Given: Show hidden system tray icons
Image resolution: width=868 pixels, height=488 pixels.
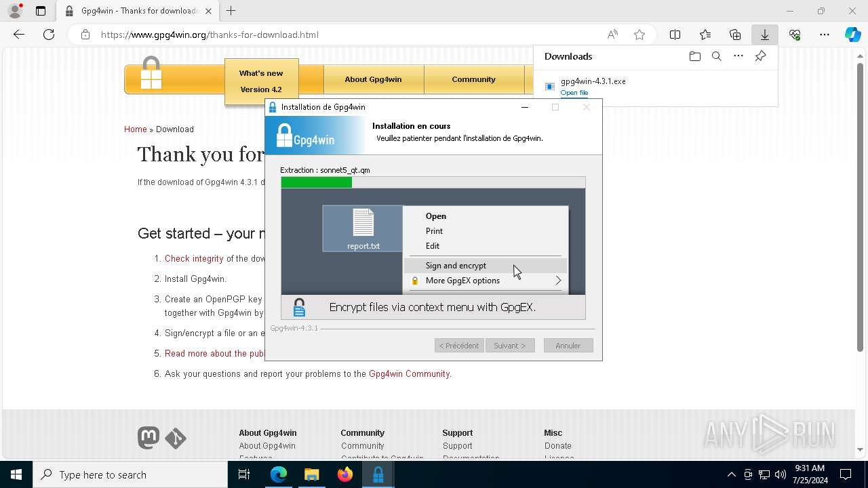Looking at the screenshot, I should [731, 474].
